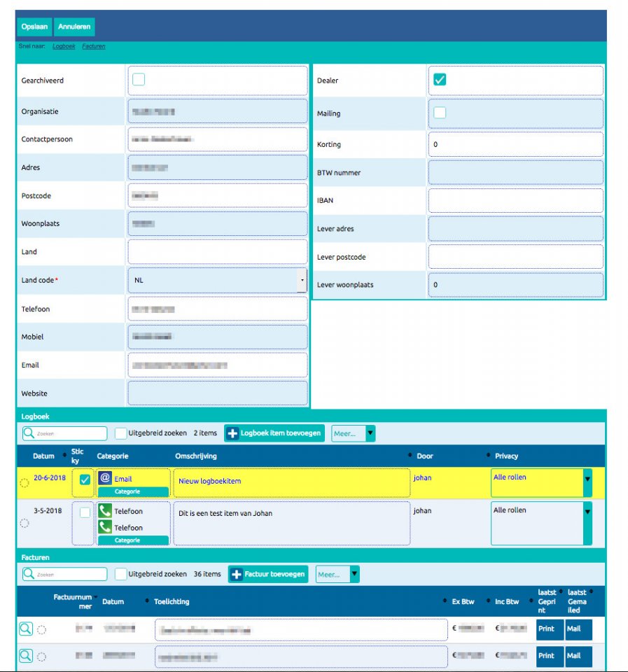The height and width of the screenshot is (672, 628).
Task: Enable the Mailing checkbox
Action: point(440,113)
